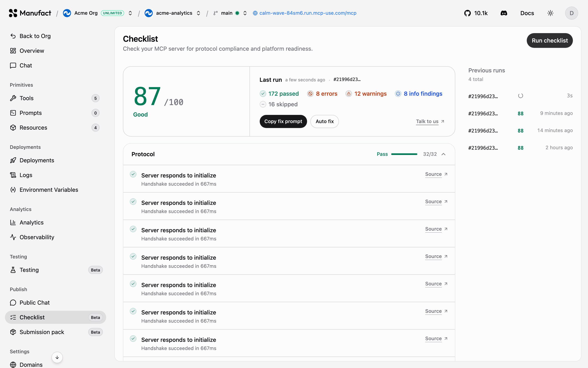Open the Acme Org switcher chevrons
Screen dimensions: 588x368
point(130,13)
